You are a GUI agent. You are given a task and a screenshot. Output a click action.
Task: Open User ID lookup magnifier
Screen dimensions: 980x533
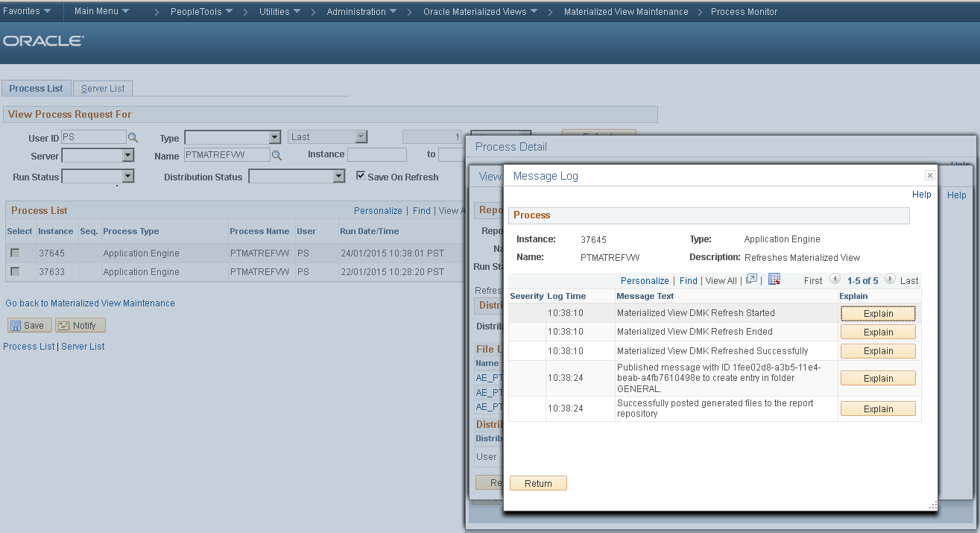coord(133,137)
